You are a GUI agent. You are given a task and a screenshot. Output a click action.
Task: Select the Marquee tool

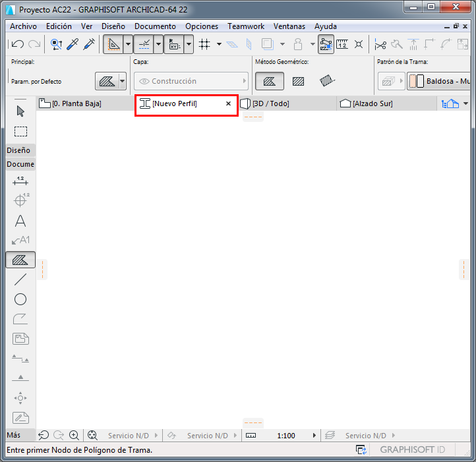pos(20,131)
